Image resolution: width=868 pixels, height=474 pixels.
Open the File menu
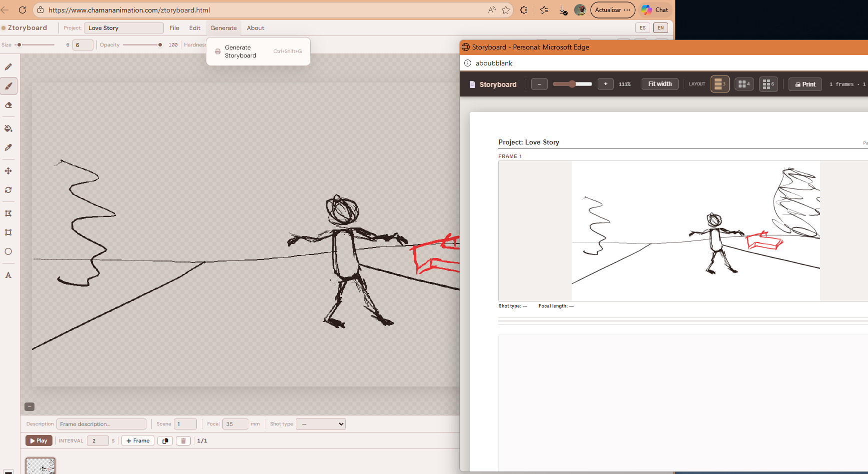pos(174,28)
